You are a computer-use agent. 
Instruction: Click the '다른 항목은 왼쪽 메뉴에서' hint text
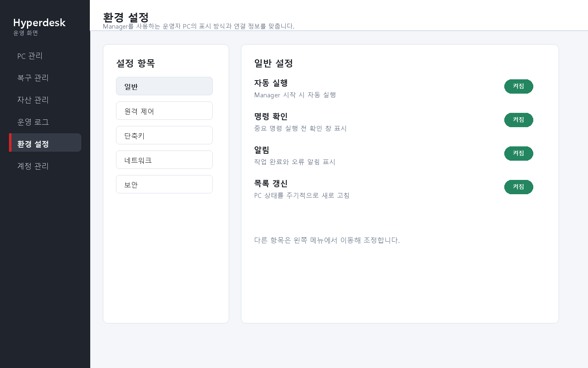tap(327, 240)
